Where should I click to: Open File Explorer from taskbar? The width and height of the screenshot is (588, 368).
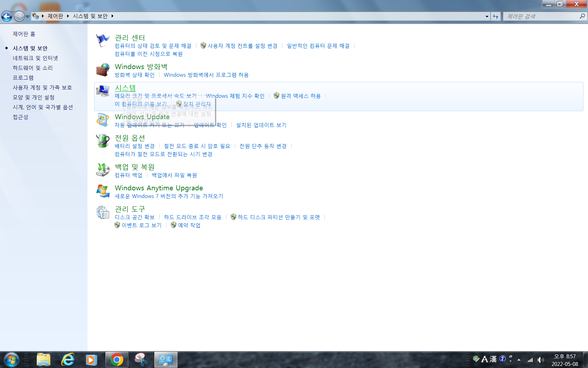point(43,360)
